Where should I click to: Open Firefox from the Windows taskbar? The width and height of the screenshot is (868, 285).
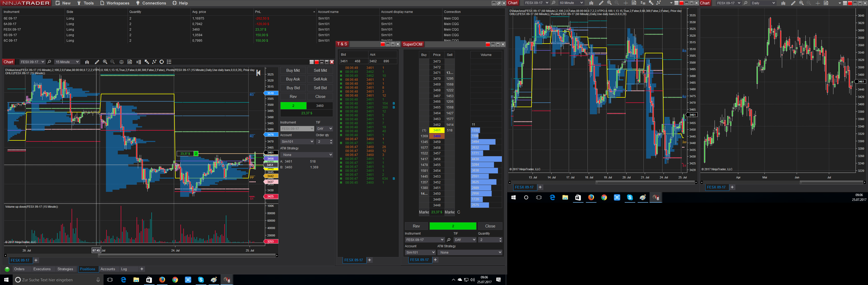click(x=162, y=280)
